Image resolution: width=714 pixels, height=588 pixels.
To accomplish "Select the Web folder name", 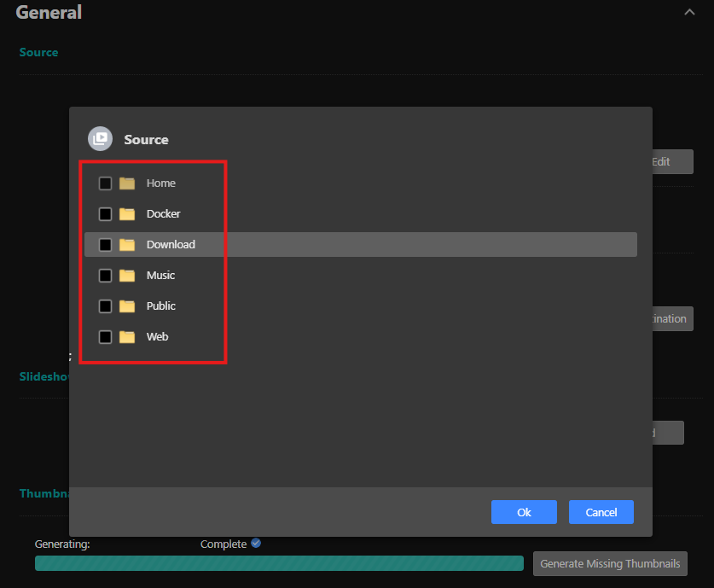I will coord(157,337).
